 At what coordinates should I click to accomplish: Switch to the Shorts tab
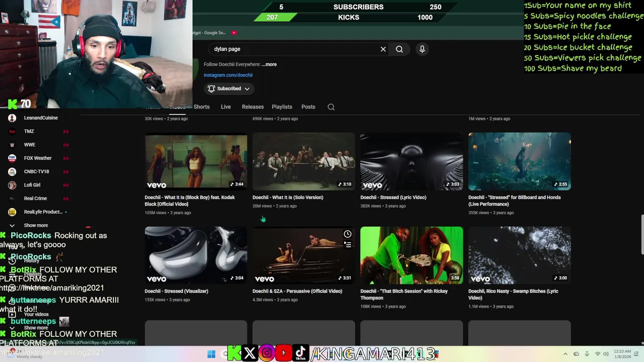tap(201, 107)
